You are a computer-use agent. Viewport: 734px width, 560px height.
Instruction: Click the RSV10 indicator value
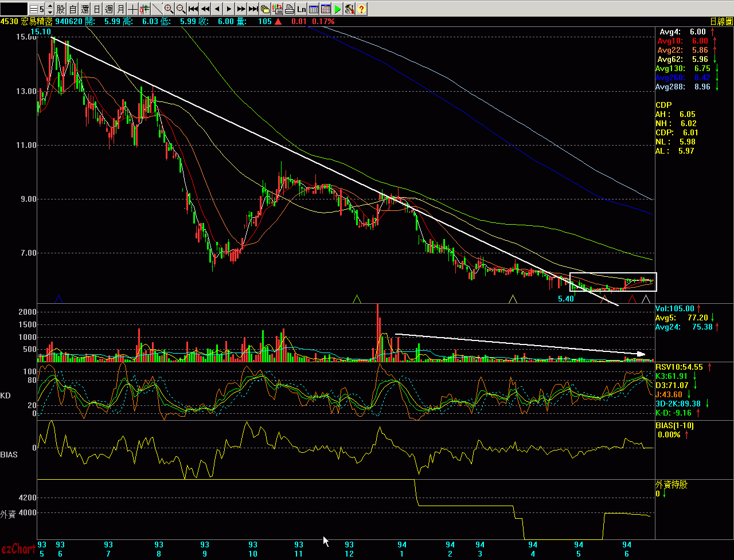pyautogui.click(x=679, y=367)
